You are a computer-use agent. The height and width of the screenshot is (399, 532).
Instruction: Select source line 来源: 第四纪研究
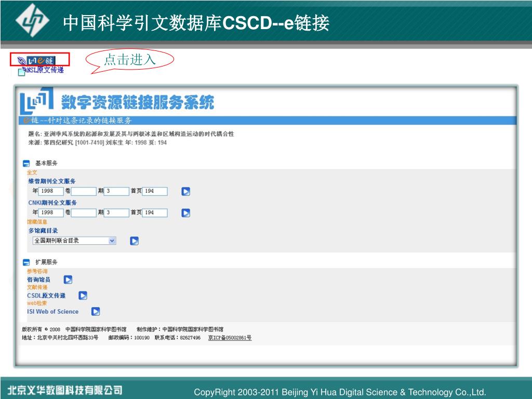pyautogui.click(x=97, y=142)
